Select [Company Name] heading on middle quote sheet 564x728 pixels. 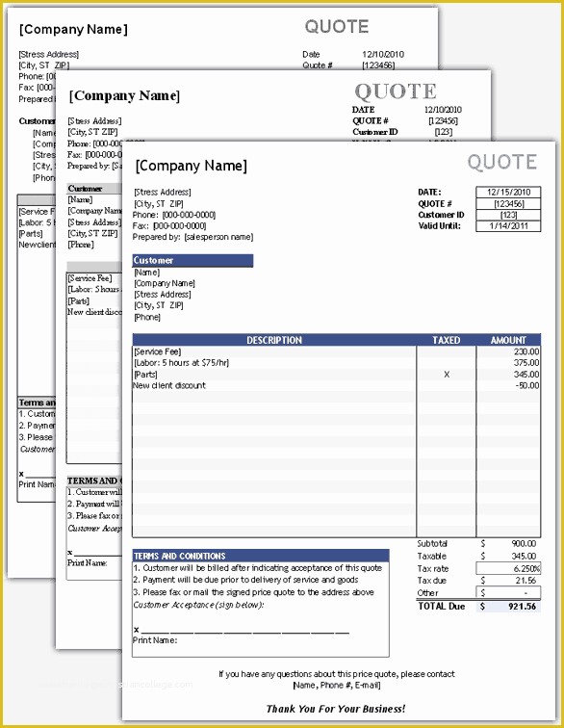(x=124, y=95)
